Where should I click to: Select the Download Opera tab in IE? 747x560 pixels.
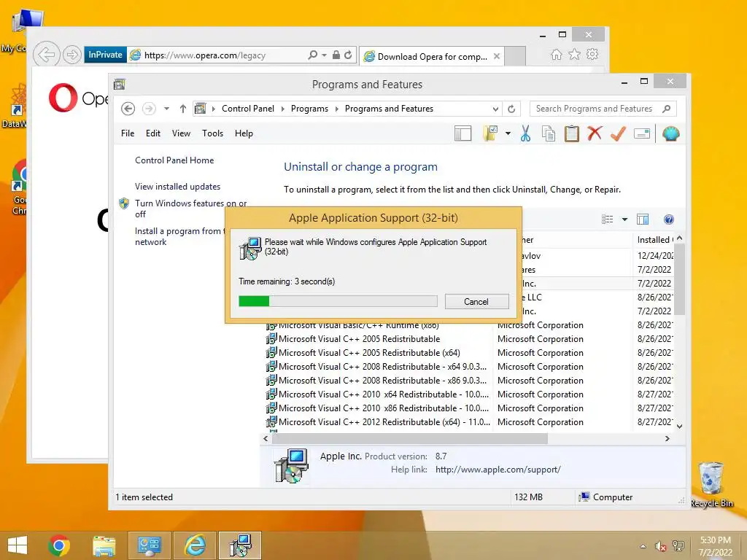pyautogui.click(x=432, y=57)
